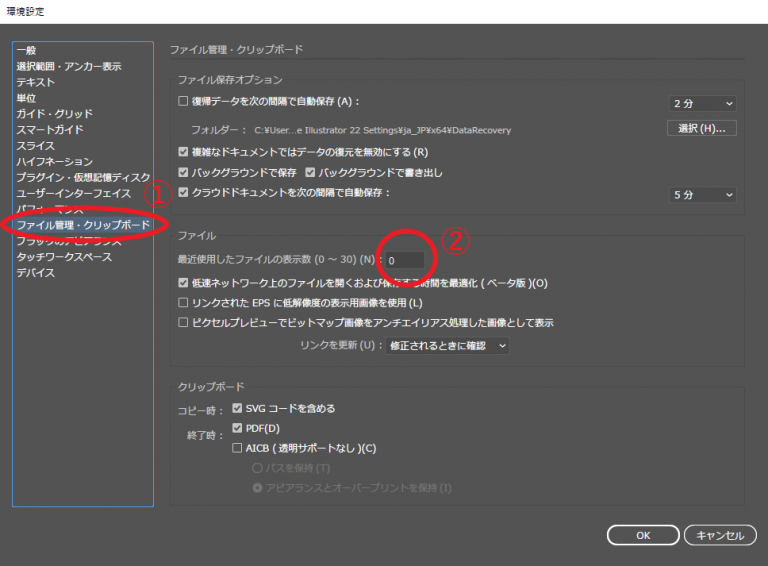Open the 5 分 cloud save interval dropdown
768x566 pixels.
(702, 195)
